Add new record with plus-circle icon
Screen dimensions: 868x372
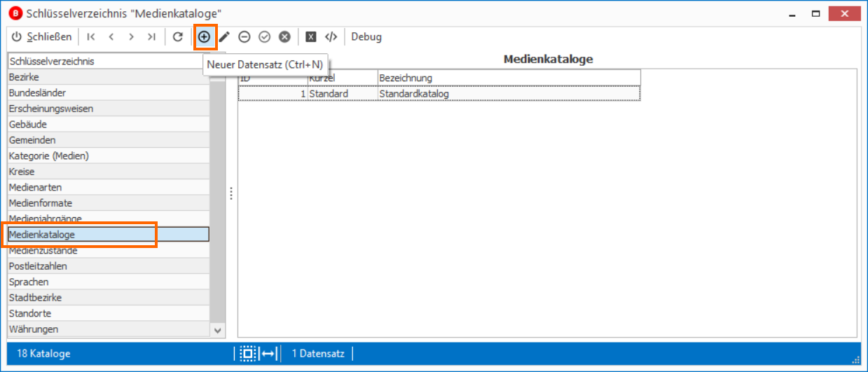pos(204,36)
